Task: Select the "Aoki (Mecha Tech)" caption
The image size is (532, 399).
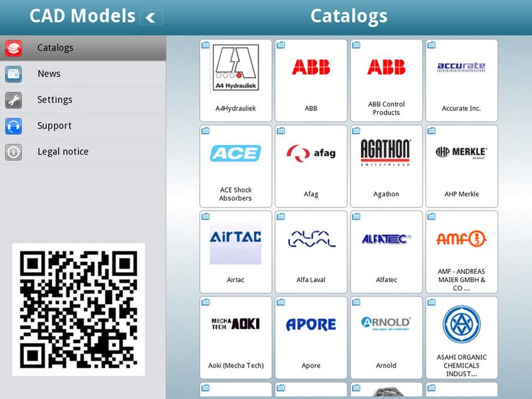Action: 236,366
